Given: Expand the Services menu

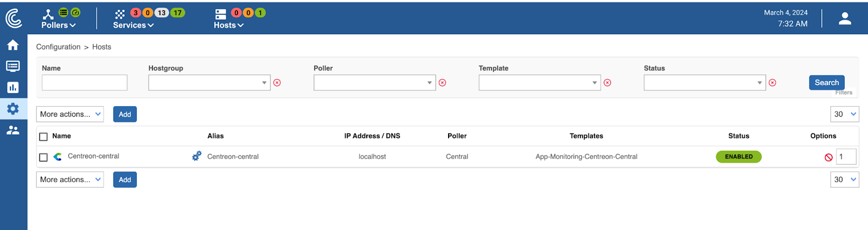Looking at the screenshot, I should coord(133,25).
